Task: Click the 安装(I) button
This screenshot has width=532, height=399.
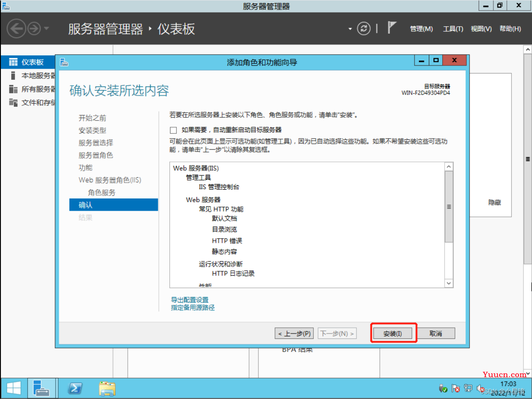Action: pos(392,334)
